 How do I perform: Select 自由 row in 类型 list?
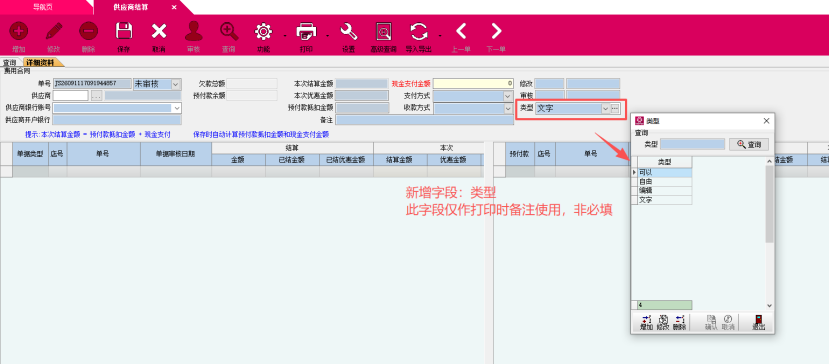click(665, 181)
